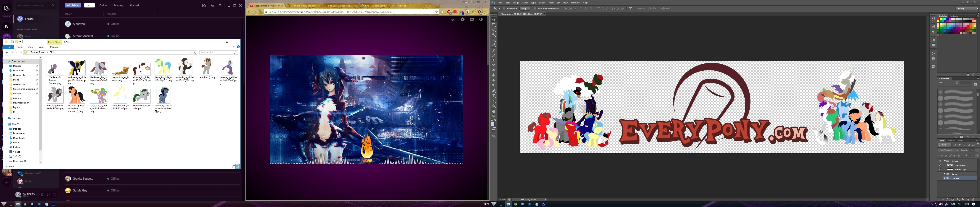Click the YouTube player settings gear icon

coord(463,19)
